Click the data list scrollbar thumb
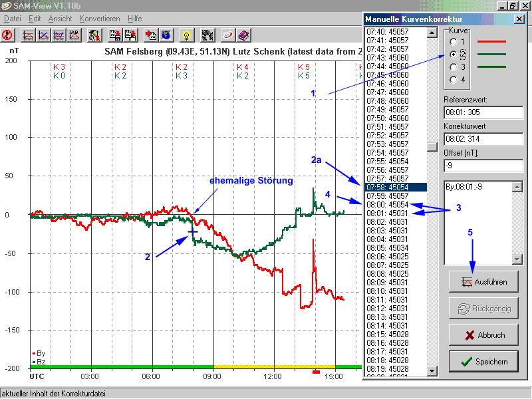The image size is (532, 399). coord(432,146)
